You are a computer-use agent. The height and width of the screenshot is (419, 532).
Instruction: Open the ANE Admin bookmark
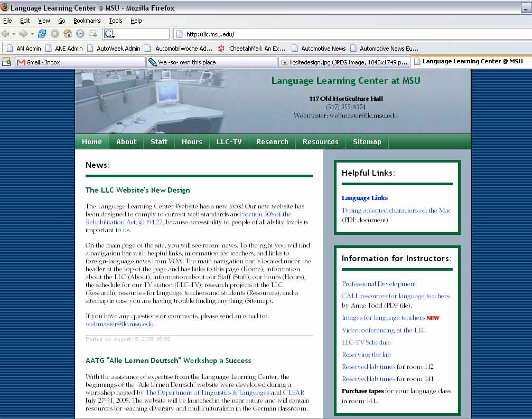[64, 49]
